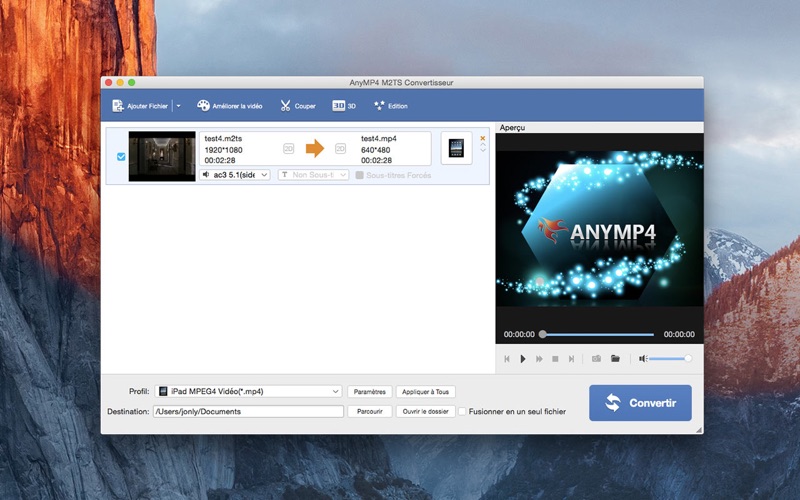Click the Parcourir button

coord(369,411)
